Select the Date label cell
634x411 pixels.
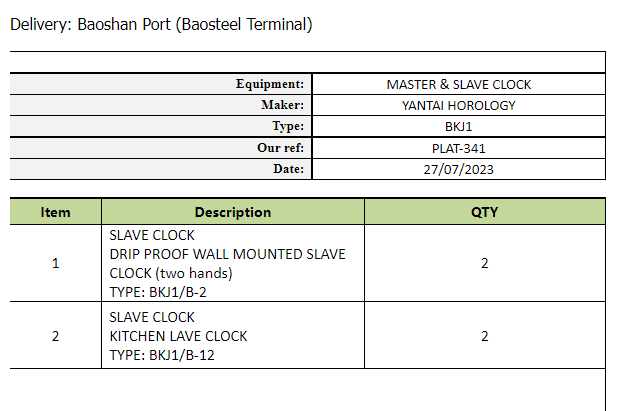pos(161,169)
